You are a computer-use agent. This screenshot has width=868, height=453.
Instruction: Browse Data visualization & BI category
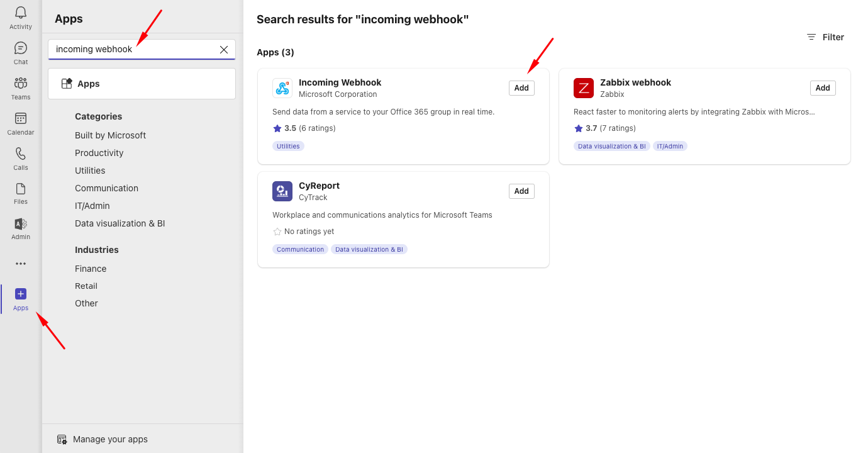click(120, 223)
